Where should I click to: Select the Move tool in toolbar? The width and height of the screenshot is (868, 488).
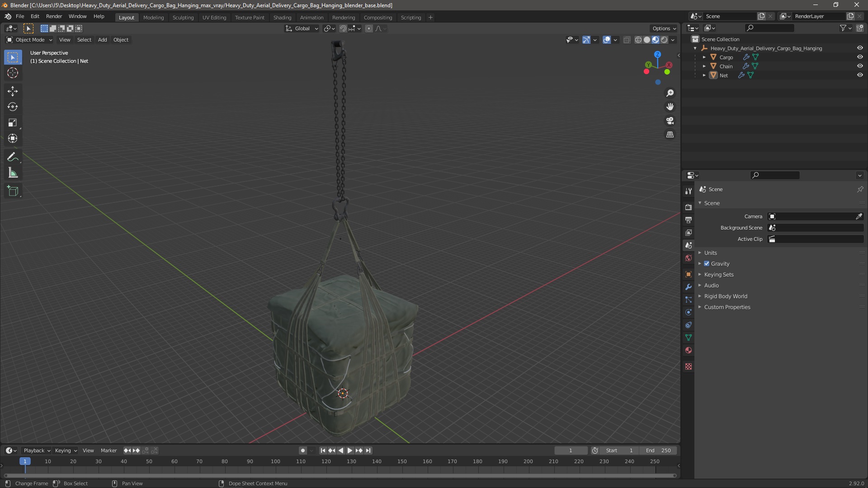click(x=13, y=91)
